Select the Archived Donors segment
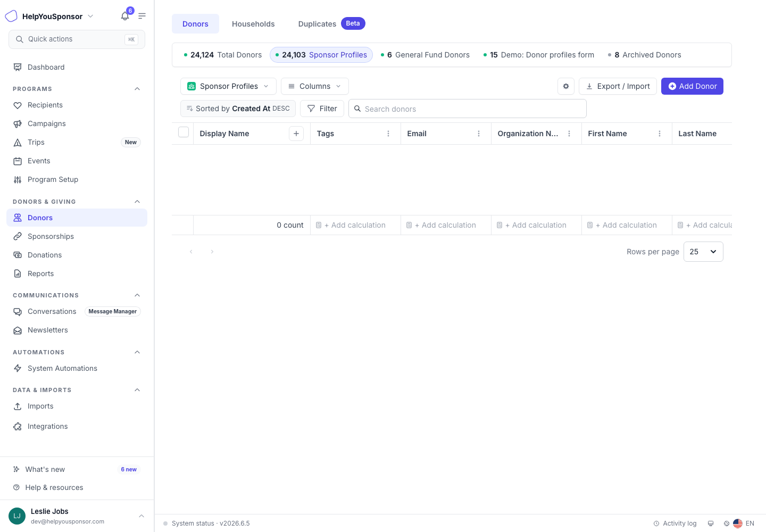The width and height of the screenshot is (766, 532). 645,55
